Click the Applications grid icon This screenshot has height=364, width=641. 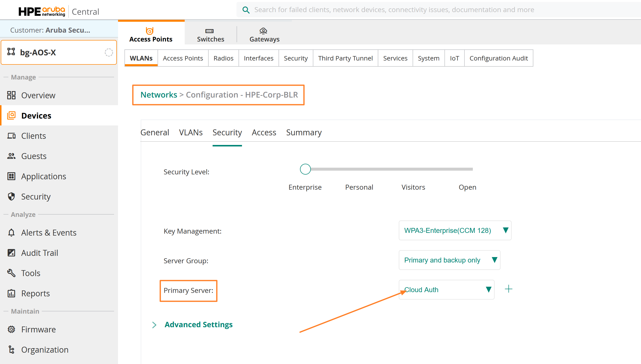[11, 176]
